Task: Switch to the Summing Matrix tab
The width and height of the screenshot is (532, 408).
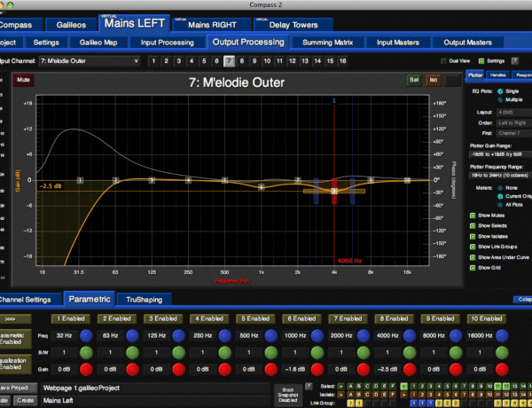Action: click(x=328, y=42)
